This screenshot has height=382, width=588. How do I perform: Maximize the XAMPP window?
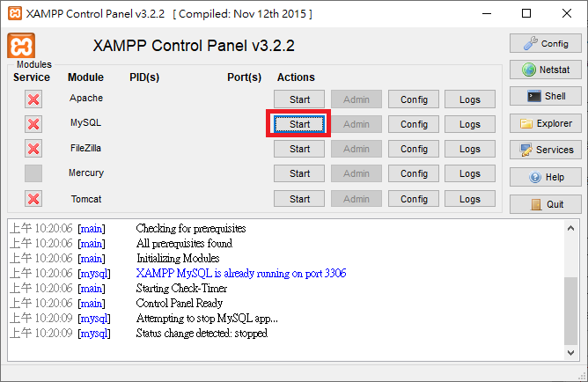pyautogui.click(x=526, y=13)
